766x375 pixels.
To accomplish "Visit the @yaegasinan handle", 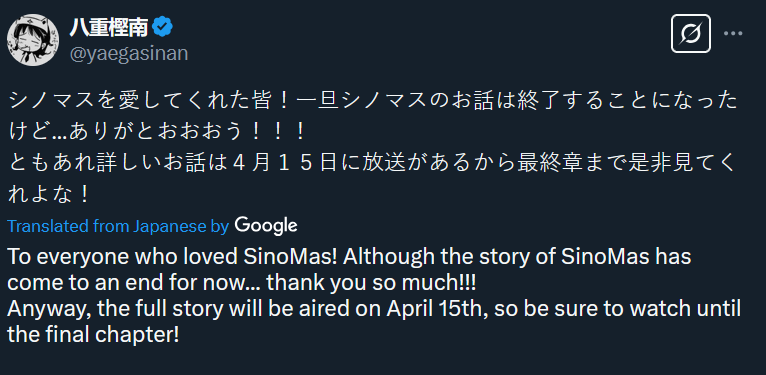I will 128,53.
